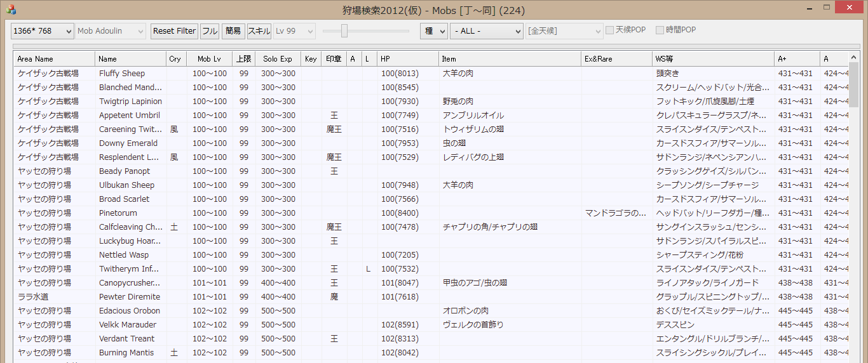The image size is (868, 363).
Task: Select the Careening Twit... cell
Action: (x=131, y=129)
